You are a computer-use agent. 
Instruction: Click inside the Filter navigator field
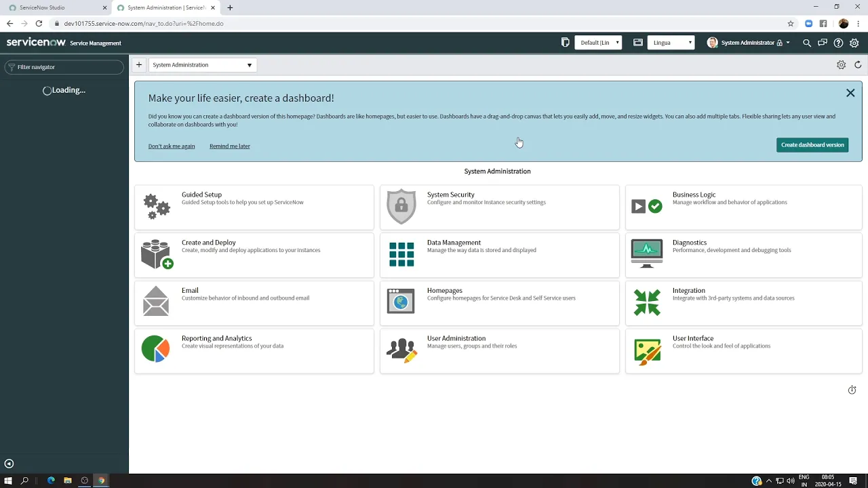64,67
